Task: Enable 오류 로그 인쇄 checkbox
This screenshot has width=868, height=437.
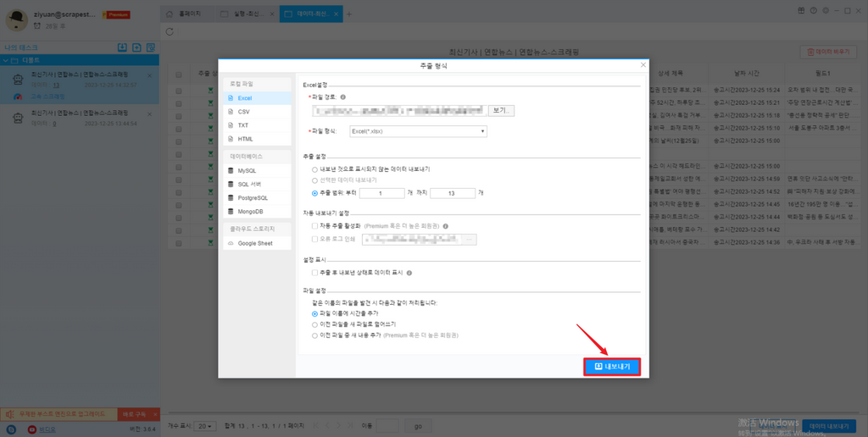Action: pos(314,240)
